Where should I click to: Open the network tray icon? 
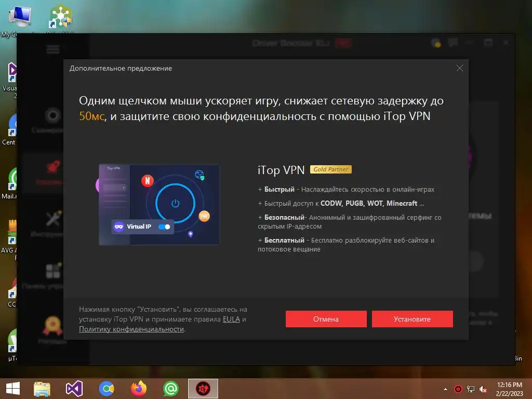471,389
